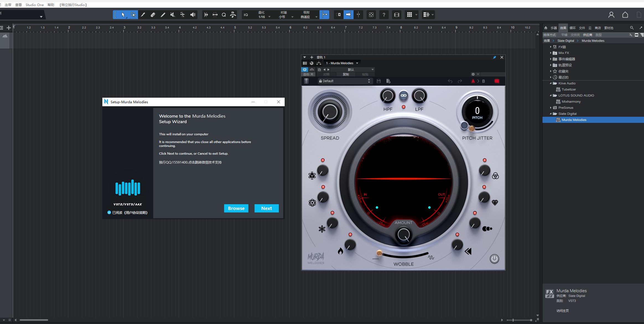Expand the FX链 tree folder
644x324 pixels.
pyautogui.click(x=551, y=47)
